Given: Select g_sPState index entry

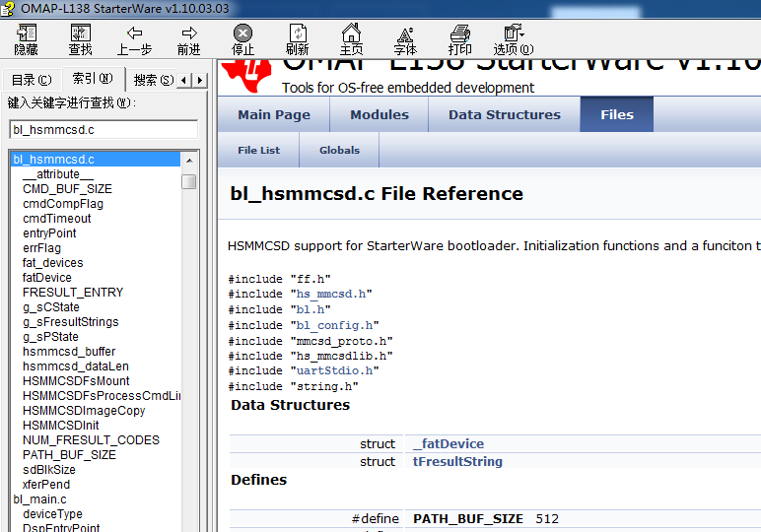Looking at the screenshot, I should (x=50, y=337).
